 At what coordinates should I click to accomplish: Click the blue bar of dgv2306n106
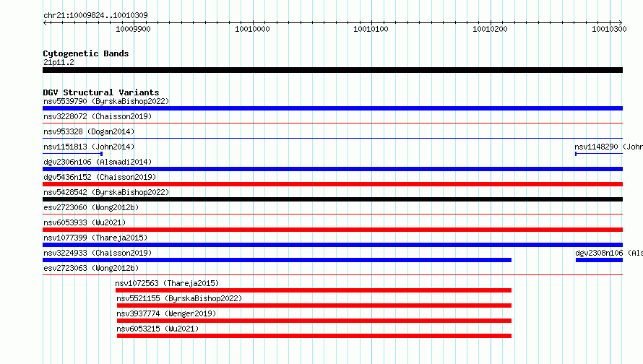[x=332, y=169]
